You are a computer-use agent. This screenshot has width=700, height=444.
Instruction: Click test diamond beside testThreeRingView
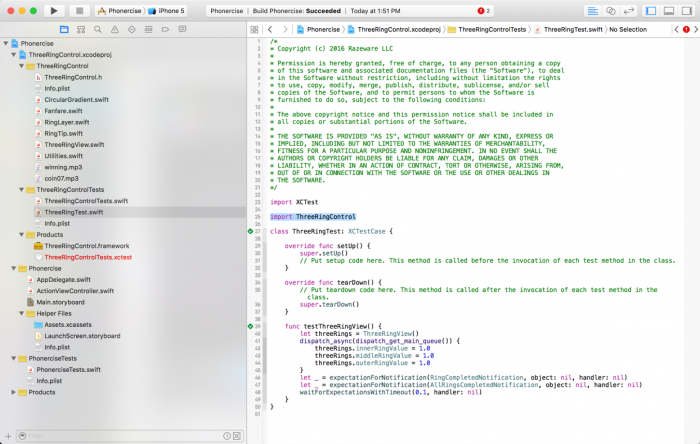tap(250, 326)
